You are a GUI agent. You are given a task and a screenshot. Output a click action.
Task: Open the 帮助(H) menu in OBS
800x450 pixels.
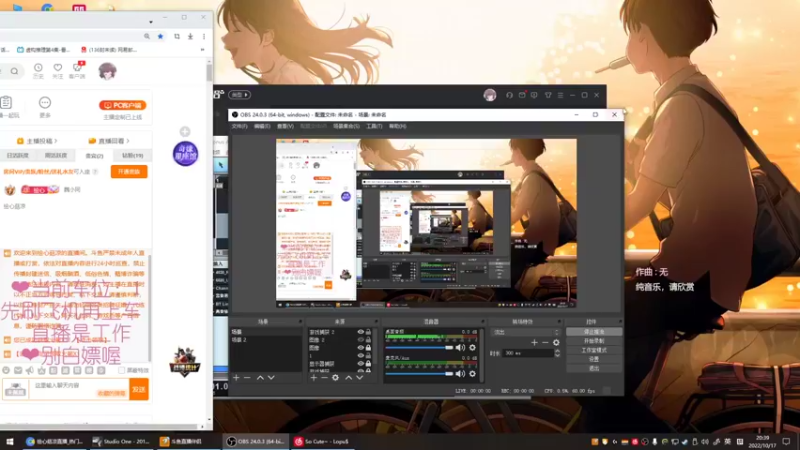[397, 126]
